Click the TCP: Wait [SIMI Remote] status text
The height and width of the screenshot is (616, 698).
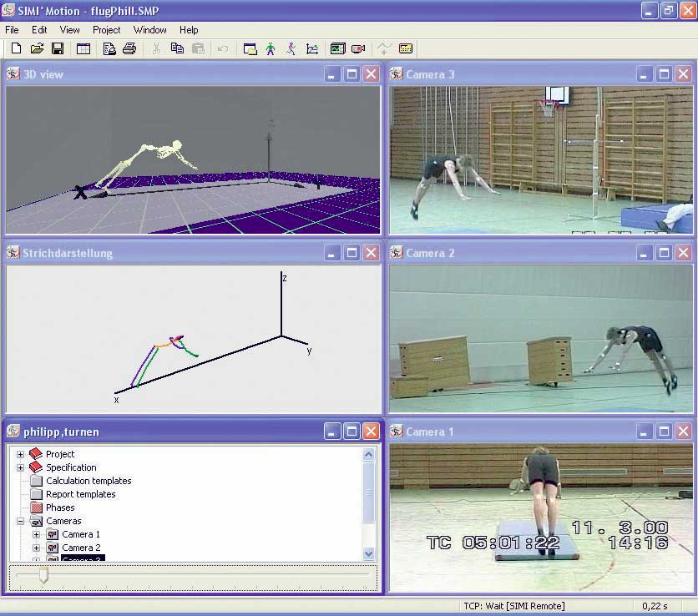(x=514, y=606)
